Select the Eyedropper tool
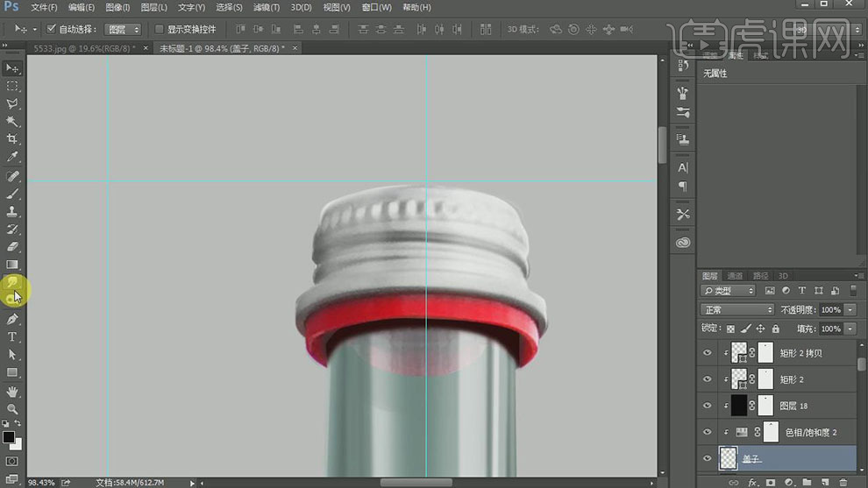This screenshot has width=868, height=488. click(x=12, y=157)
